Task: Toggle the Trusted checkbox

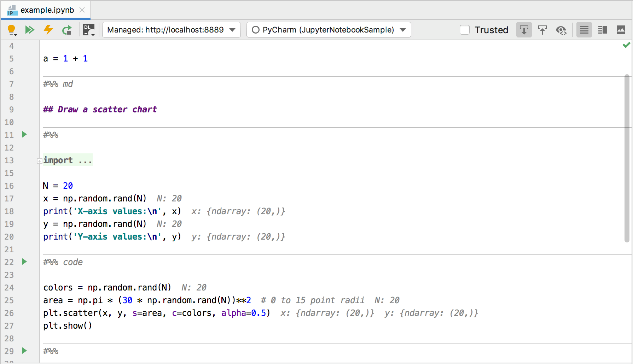Action: (x=465, y=30)
